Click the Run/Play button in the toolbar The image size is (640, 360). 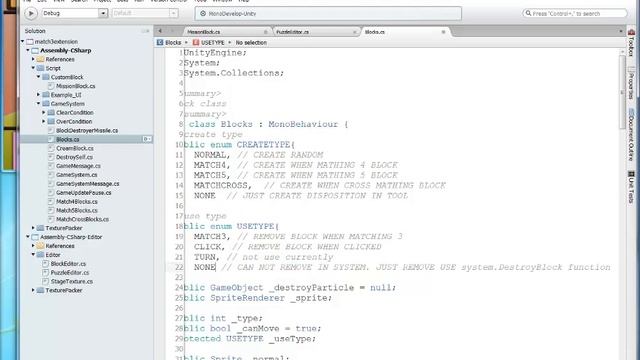(31, 13)
